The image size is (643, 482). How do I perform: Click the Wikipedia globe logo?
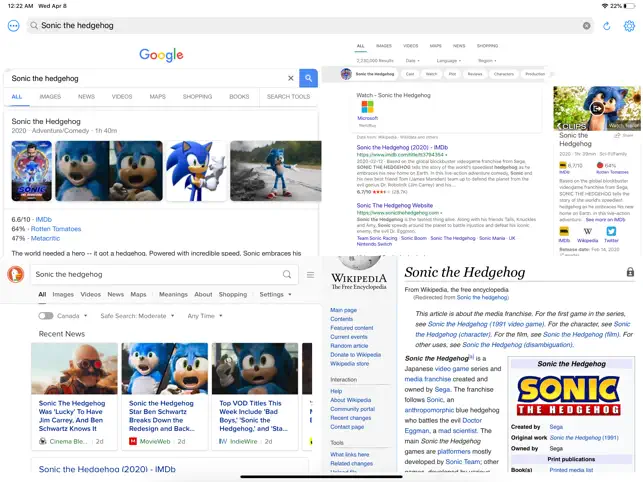359,262
